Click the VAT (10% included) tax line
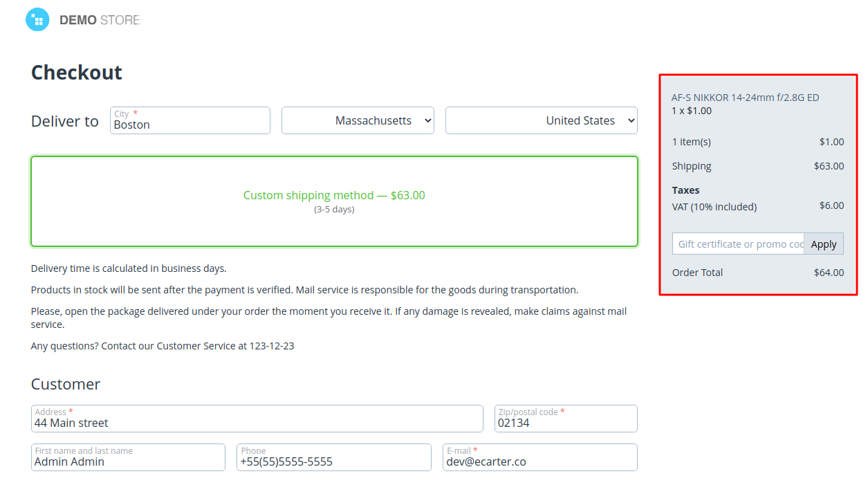868x485 pixels. pos(714,207)
